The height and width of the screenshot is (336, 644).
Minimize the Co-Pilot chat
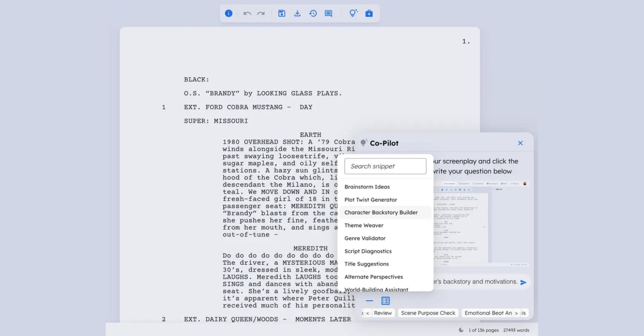point(369,301)
